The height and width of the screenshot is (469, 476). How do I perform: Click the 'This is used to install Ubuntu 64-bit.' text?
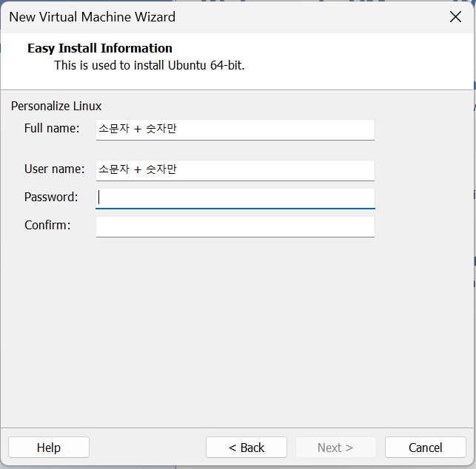150,65
